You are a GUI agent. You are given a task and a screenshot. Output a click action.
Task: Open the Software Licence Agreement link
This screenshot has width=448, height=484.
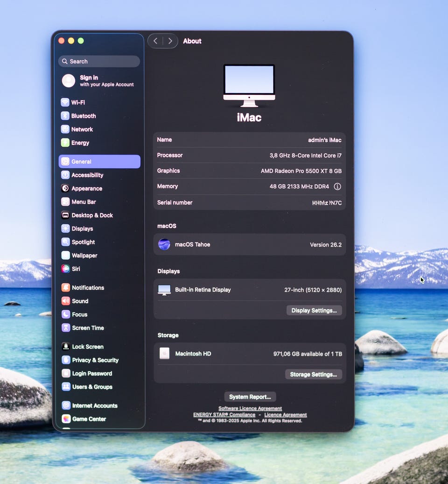pos(250,409)
